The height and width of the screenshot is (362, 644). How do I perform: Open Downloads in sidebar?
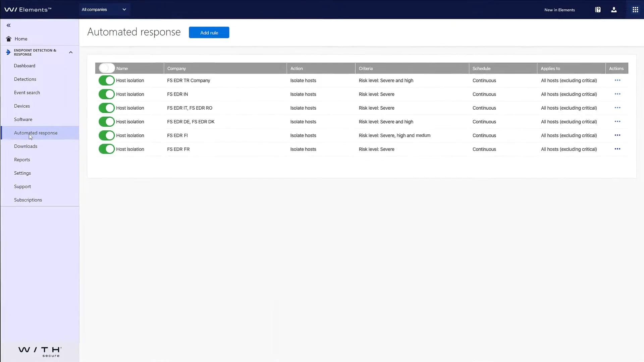pos(25,146)
